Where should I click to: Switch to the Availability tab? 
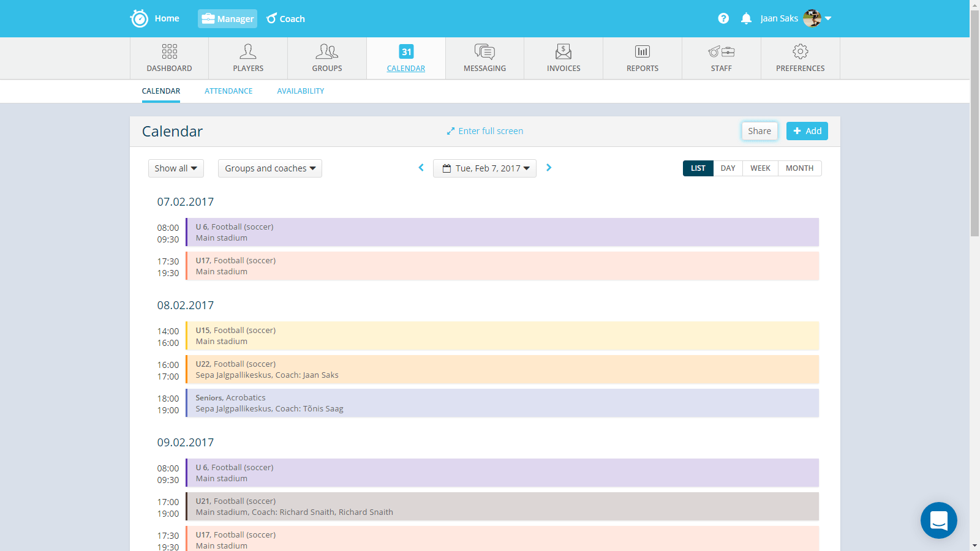[300, 91]
